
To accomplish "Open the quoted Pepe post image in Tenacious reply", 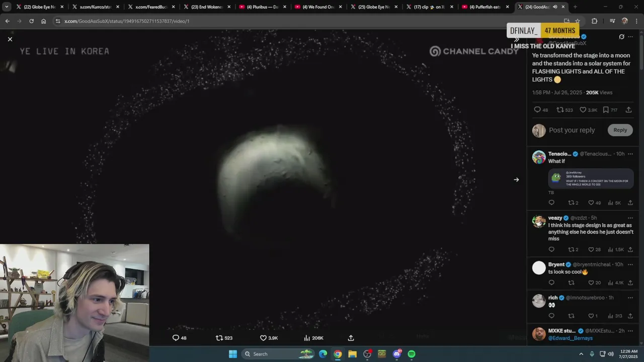I will (x=591, y=178).
